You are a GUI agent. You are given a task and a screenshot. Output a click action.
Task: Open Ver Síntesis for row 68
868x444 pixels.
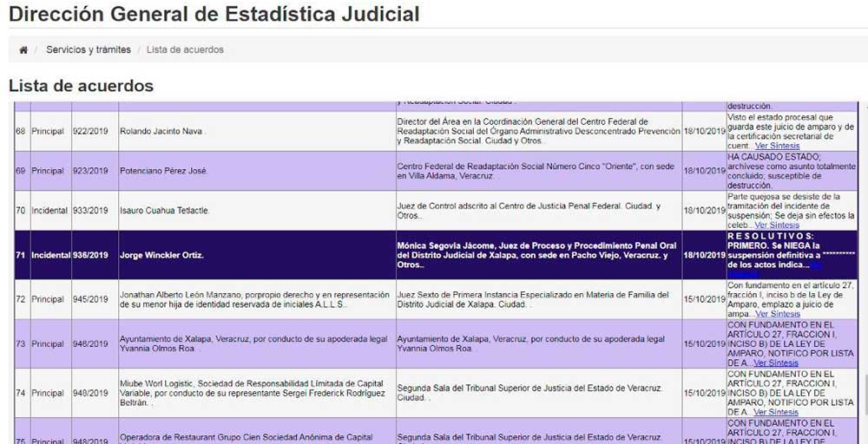777,146
